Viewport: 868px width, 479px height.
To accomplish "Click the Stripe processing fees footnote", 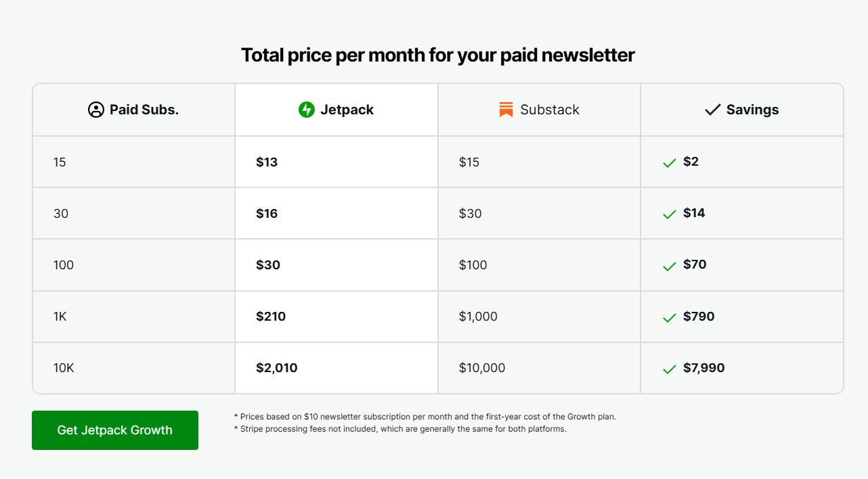I will tap(399, 429).
